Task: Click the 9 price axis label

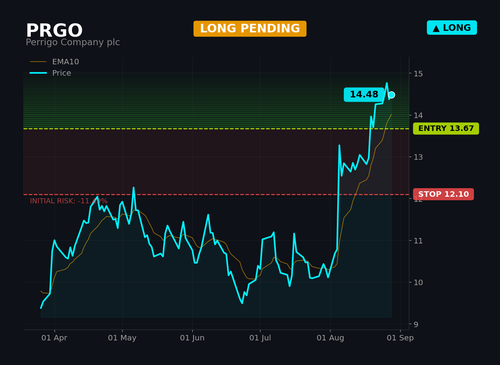Action: click(416, 324)
